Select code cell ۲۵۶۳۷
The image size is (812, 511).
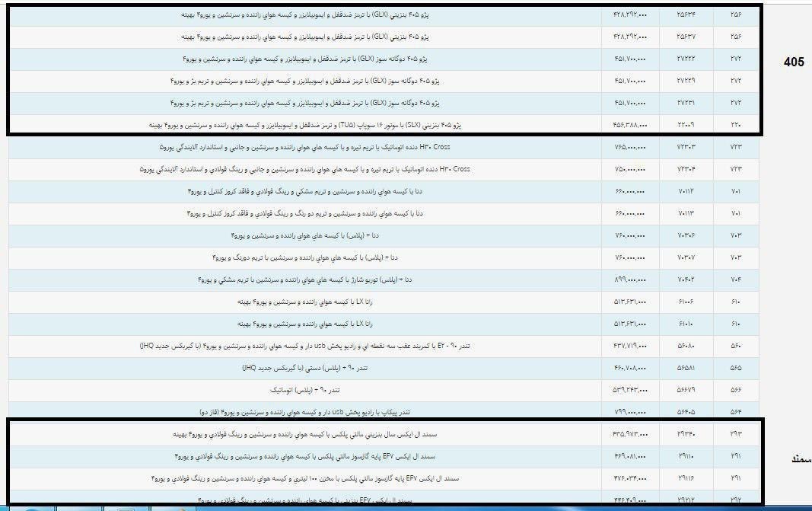pos(686,37)
